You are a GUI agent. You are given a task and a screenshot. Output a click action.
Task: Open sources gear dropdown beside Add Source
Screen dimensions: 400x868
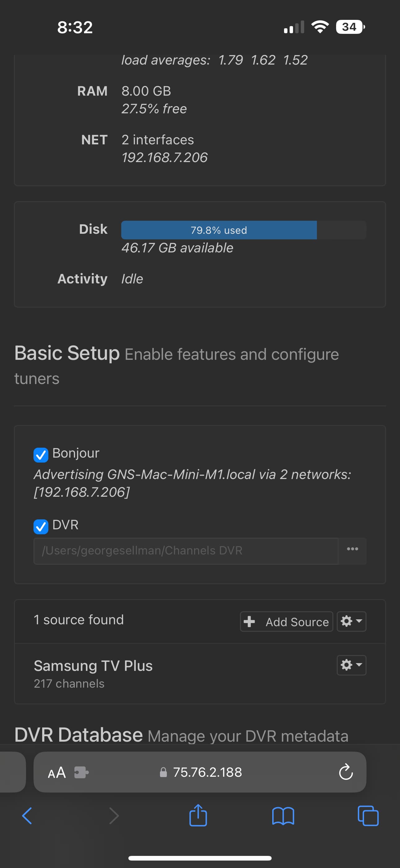pos(351,621)
